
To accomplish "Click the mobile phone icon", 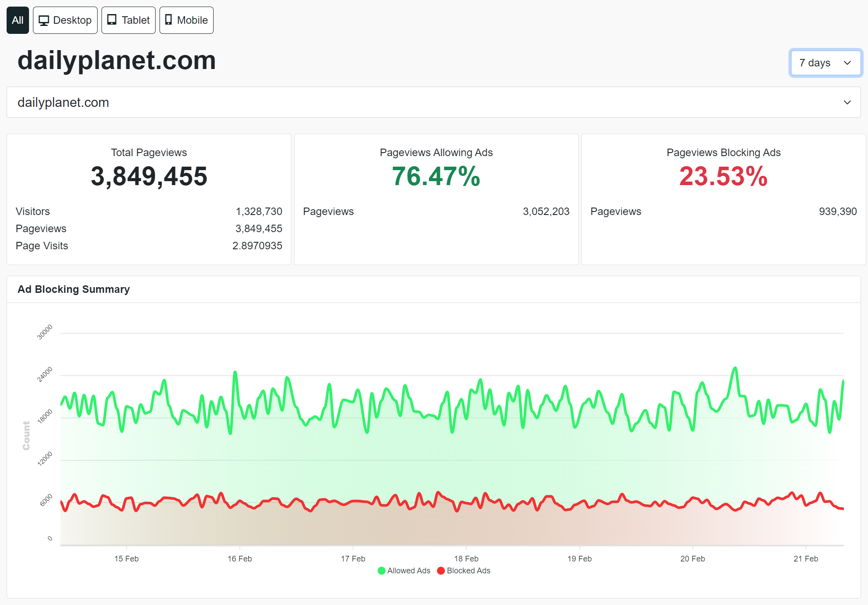I will click(168, 20).
